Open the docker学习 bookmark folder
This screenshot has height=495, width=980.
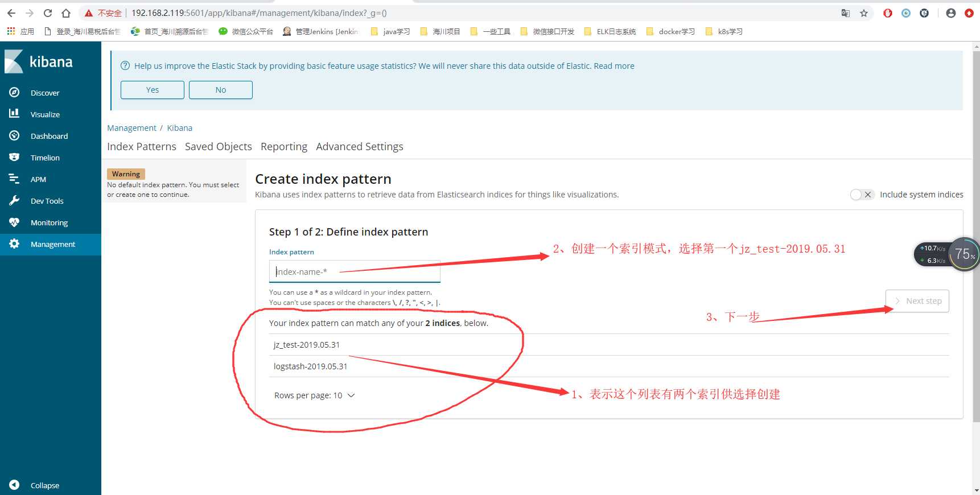click(671, 31)
